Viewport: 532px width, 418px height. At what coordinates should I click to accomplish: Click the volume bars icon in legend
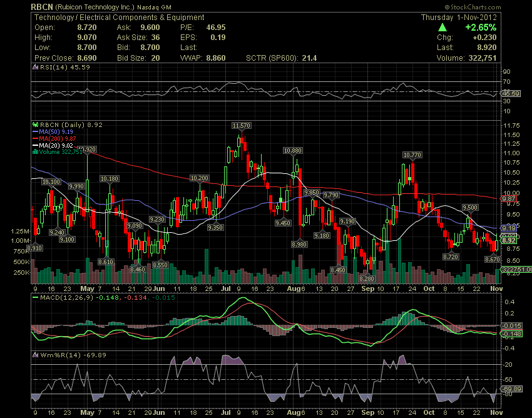[35, 152]
